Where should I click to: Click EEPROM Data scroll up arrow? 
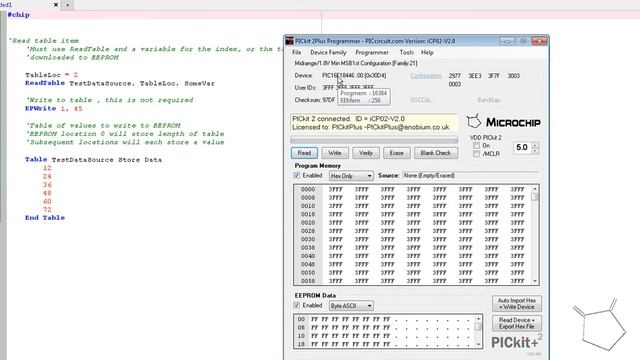pos(478,319)
